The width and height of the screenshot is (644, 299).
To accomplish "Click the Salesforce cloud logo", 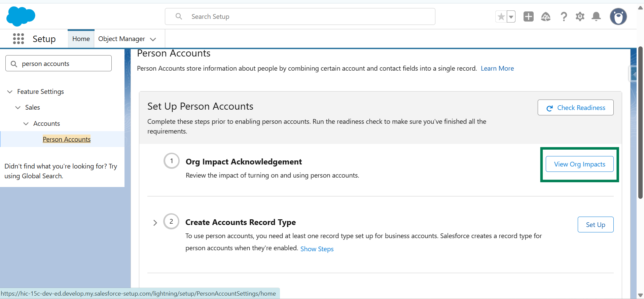I will 21,16.
